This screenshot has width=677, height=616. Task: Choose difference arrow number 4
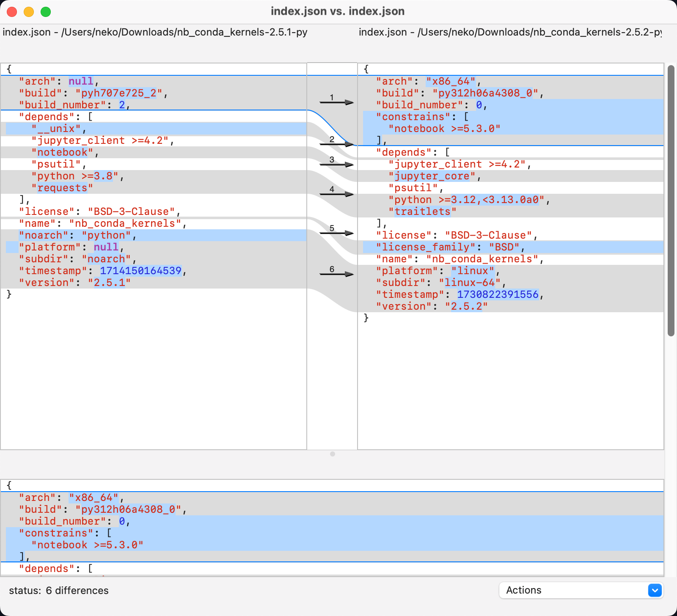coord(336,194)
